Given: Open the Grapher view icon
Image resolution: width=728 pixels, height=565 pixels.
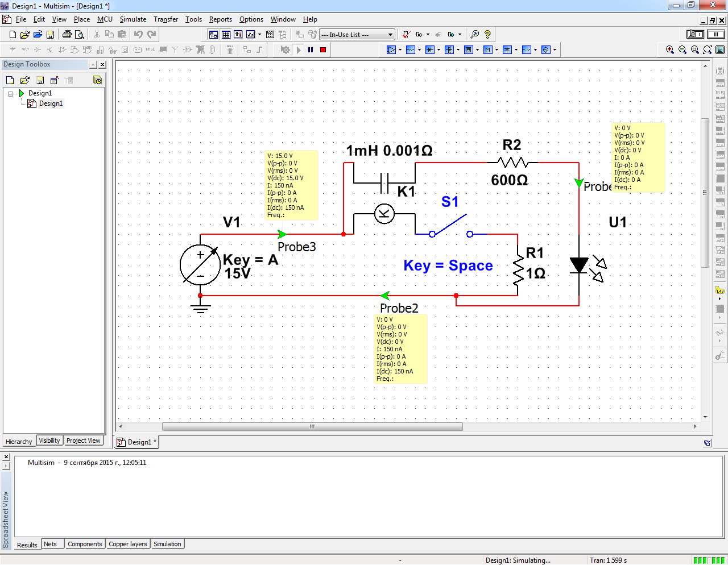Looking at the screenshot, I should pos(250,35).
